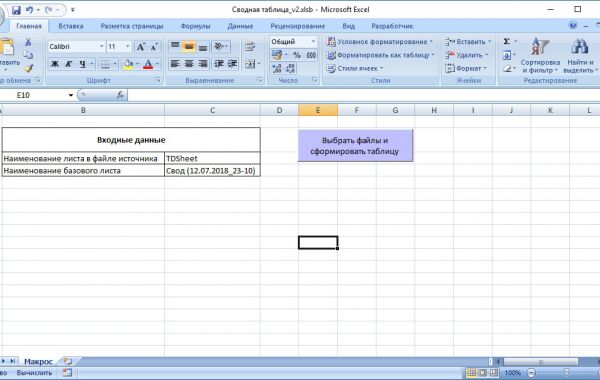Run Выбрать файлы и сформировать таблицу button

pos(355,145)
